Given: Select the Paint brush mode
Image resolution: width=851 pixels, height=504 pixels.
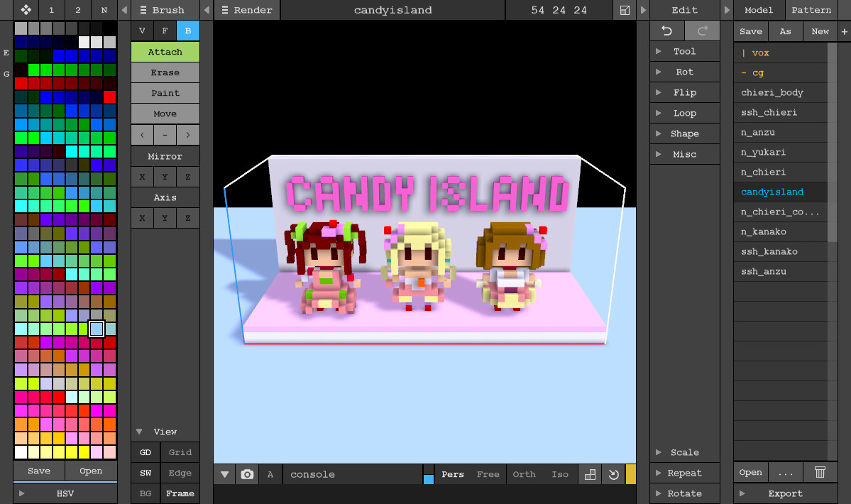Looking at the screenshot, I should click(x=165, y=93).
